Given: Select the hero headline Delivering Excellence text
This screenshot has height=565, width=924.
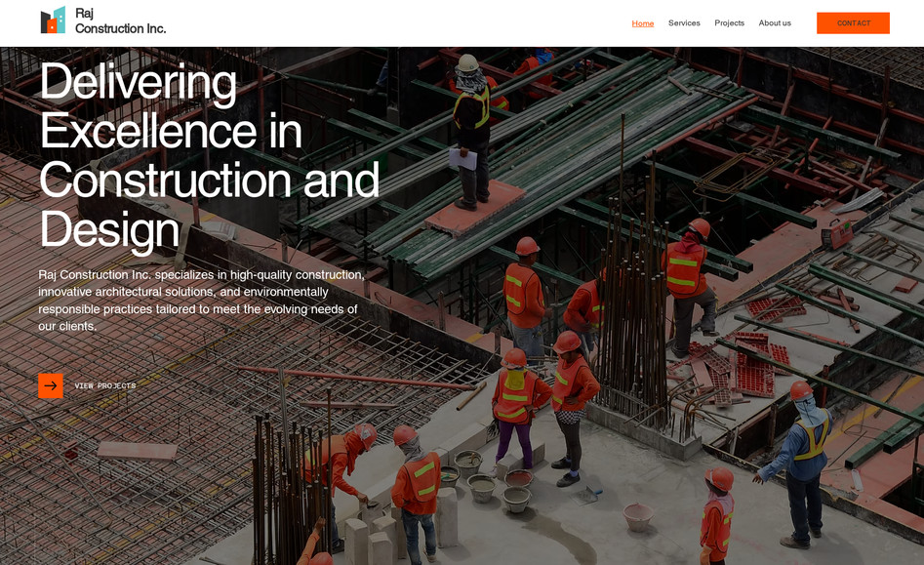Looking at the screenshot, I should point(209,156).
